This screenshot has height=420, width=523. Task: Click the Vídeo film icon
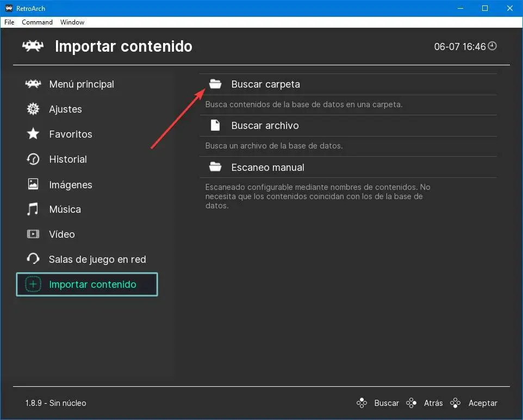click(33, 234)
